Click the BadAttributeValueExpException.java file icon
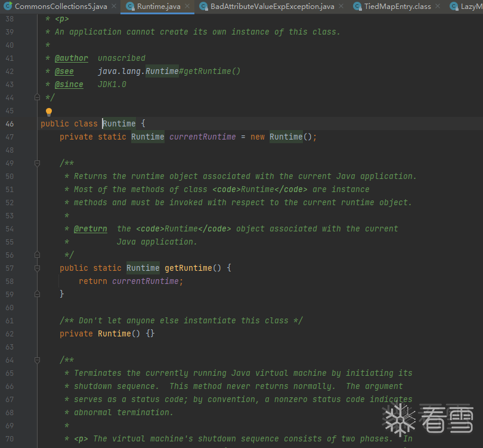 (203, 6)
